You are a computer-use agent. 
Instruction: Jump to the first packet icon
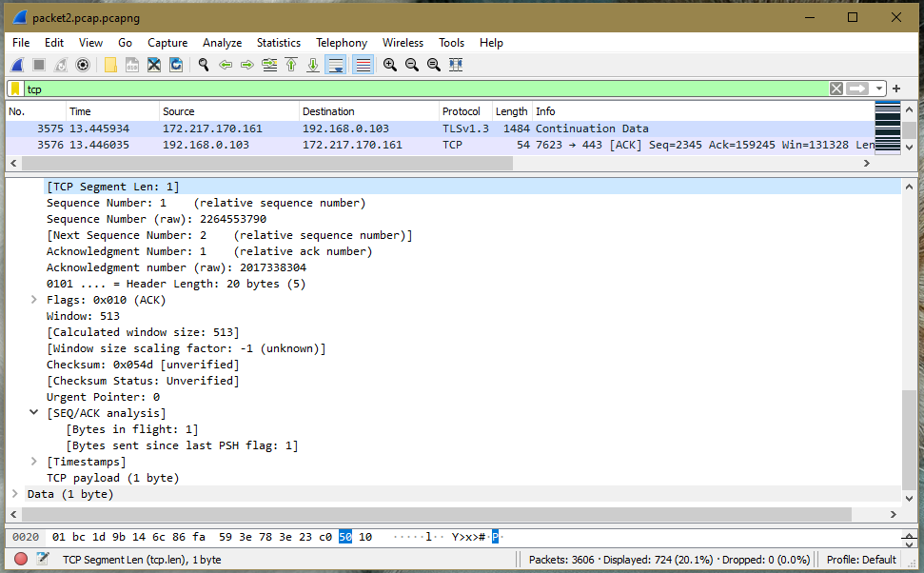point(291,65)
